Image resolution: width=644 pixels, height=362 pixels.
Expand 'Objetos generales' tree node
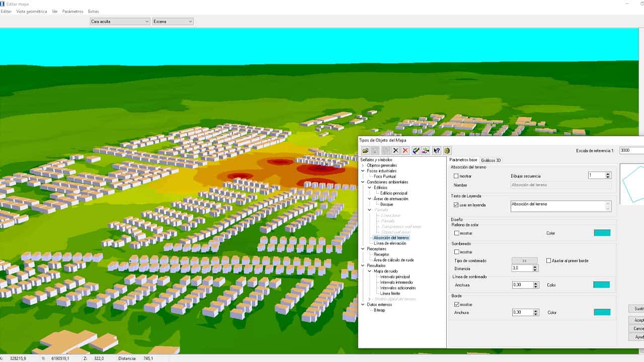tap(363, 165)
